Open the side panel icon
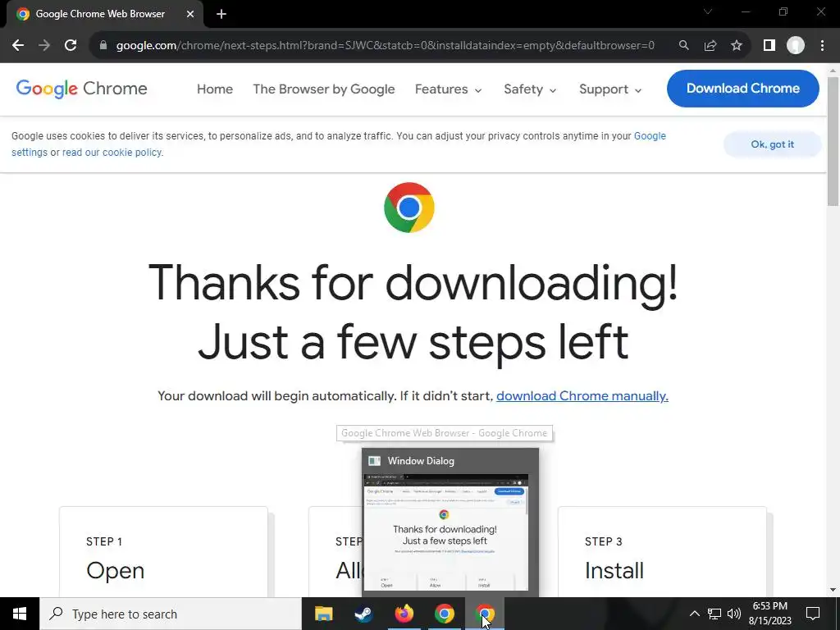The image size is (840, 630). [769, 46]
